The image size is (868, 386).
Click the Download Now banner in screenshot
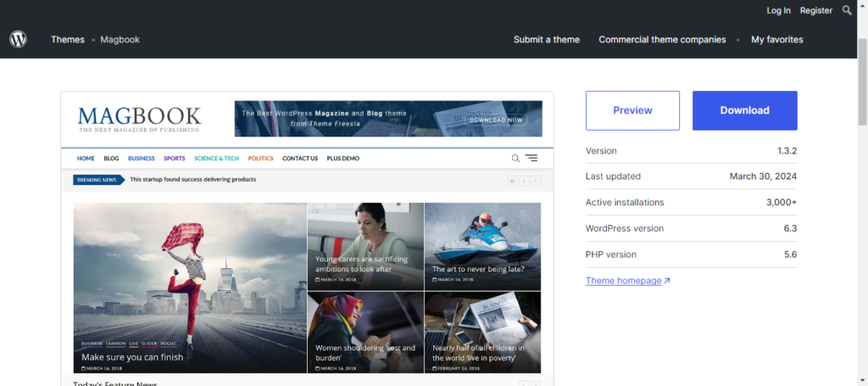[x=388, y=119]
